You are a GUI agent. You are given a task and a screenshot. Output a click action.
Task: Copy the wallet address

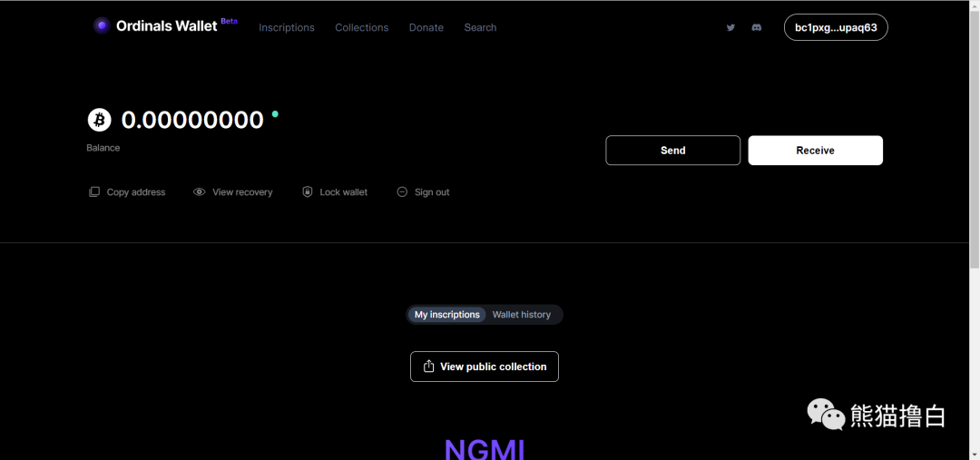[127, 192]
